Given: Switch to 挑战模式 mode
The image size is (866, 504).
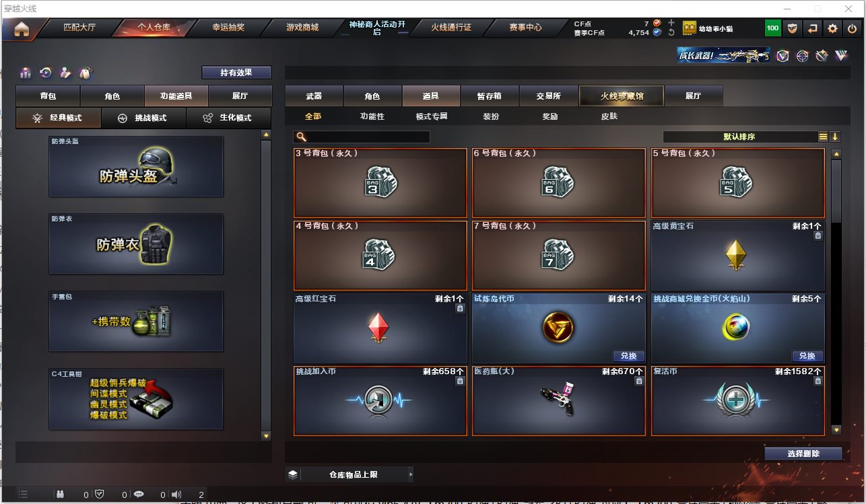Looking at the screenshot, I should point(144,118).
